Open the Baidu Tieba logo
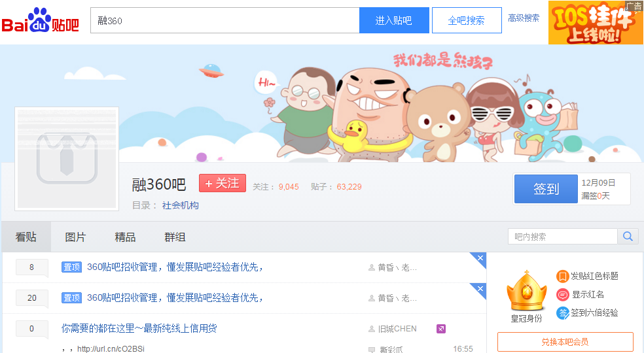The width and height of the screenshot is (644, 353). [41, 20]
